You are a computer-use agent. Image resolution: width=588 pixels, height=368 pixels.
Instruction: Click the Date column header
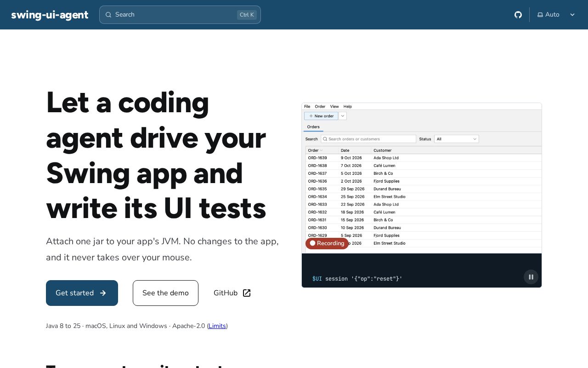tap(355, 150)
